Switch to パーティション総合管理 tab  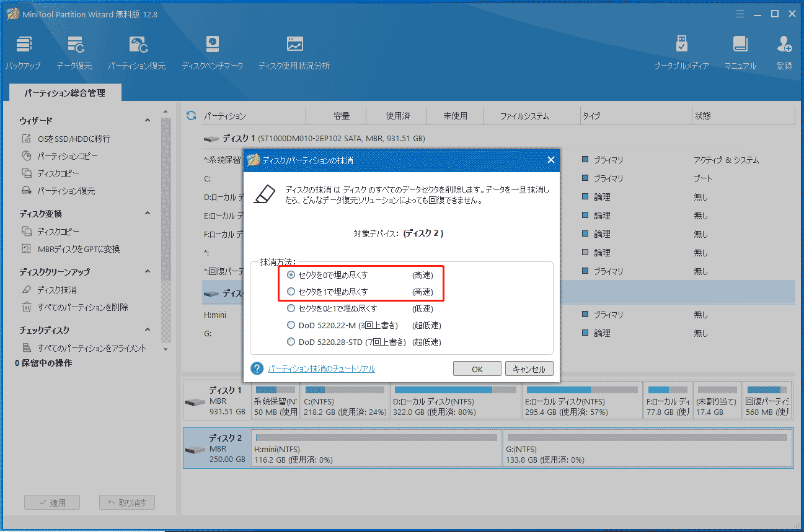[x=65, y=93]
